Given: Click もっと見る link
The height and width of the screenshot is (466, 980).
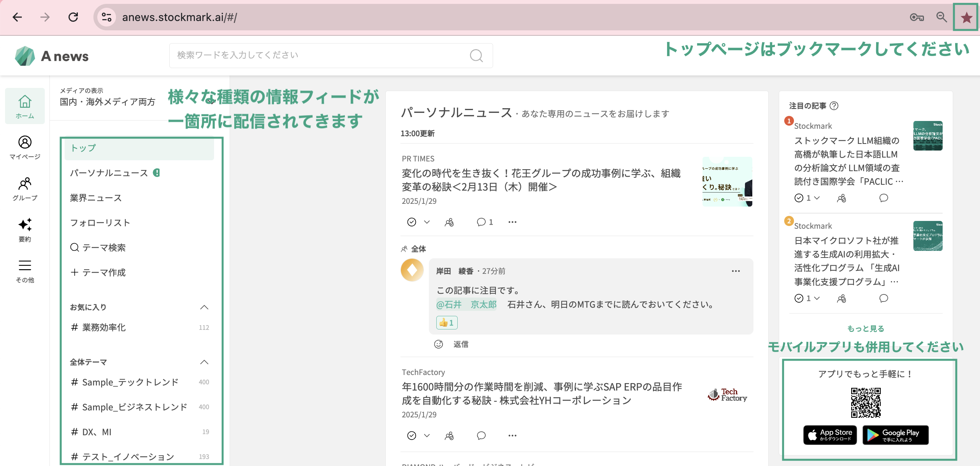Looking at the screenshot, I should 866,329.
